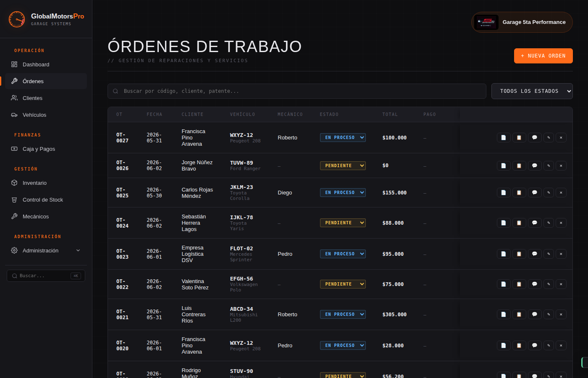Image resolution: width=588 pixels, height=378 pixels.
Task: Click clipboard icon for order OT-0026
Action: (x=519, y=165)
